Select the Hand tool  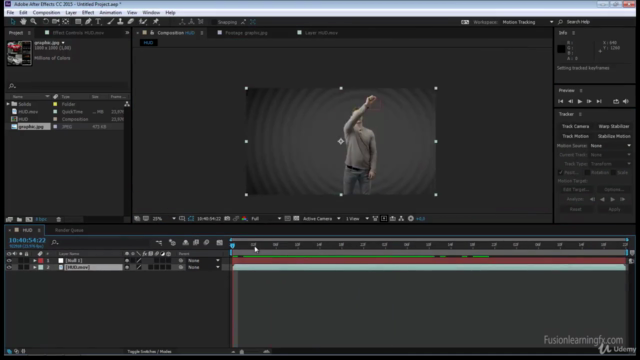click(x=23, y=22)
